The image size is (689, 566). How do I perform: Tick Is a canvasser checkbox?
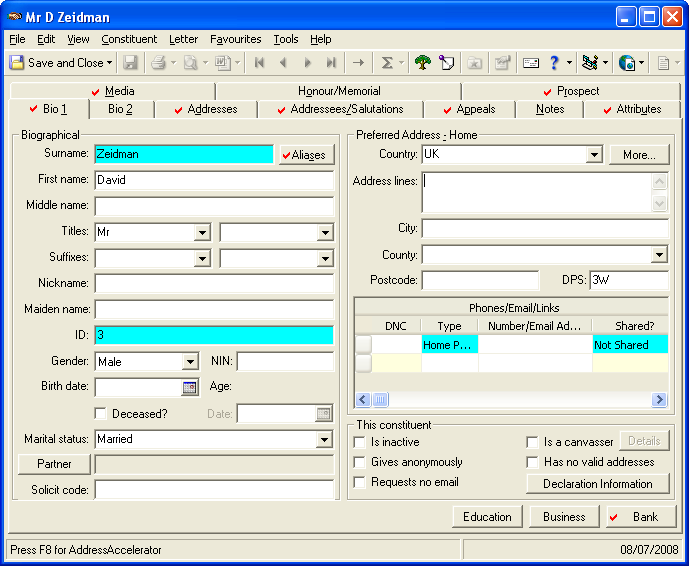click(x=532, y=442)
